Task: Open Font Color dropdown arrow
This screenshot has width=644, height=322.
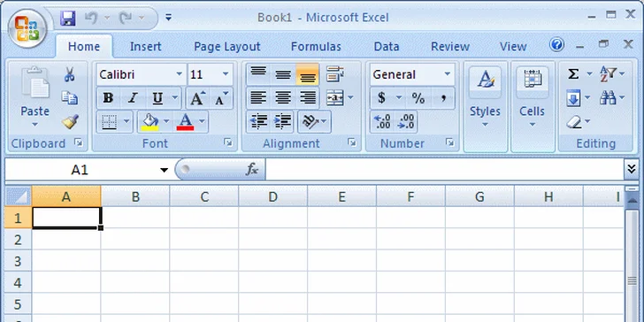Action: (x=202, y=121)
